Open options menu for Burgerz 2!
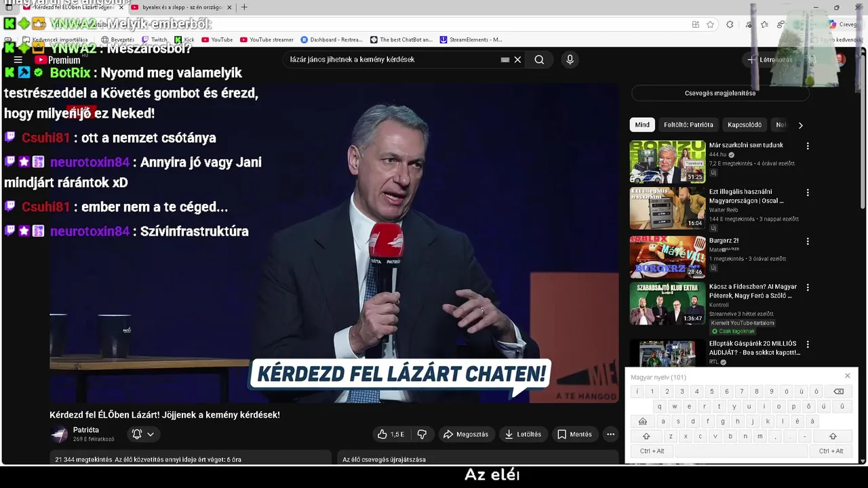 (x=808, y=241)
